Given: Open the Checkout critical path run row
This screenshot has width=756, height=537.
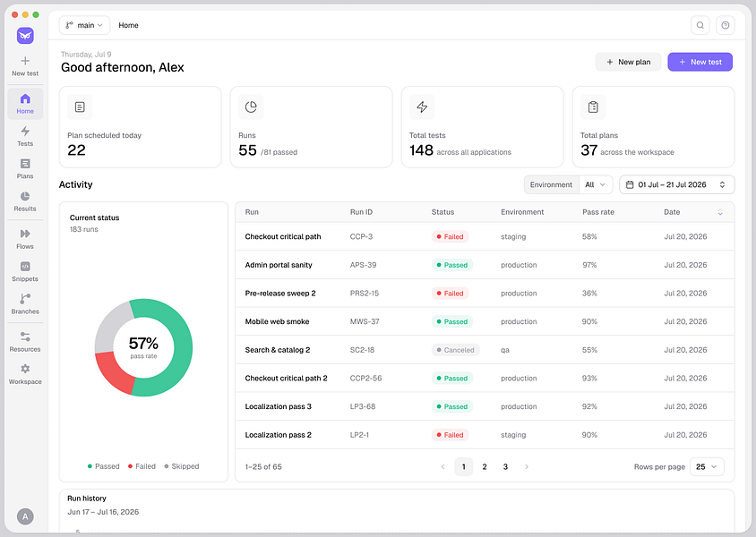Looking at the screenshot, I should coord(485,236).
